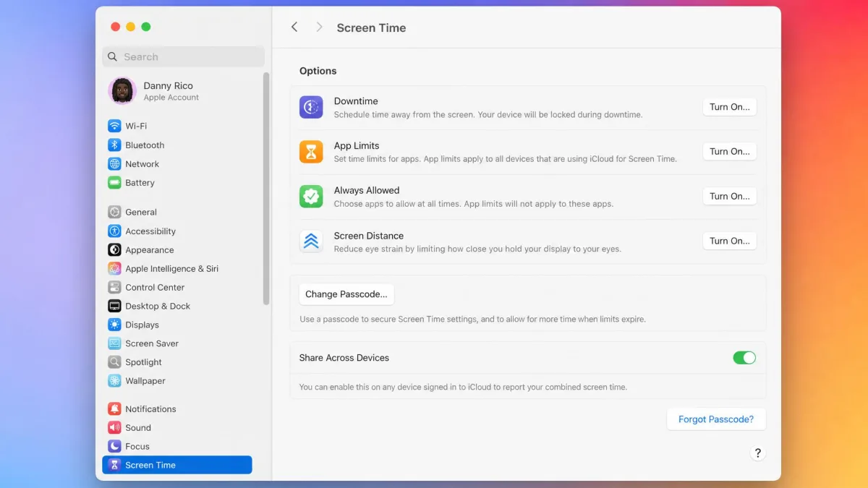Open the Wi-Fi settings label
This screenshot has height=488, width=868.
click(136, 126)
